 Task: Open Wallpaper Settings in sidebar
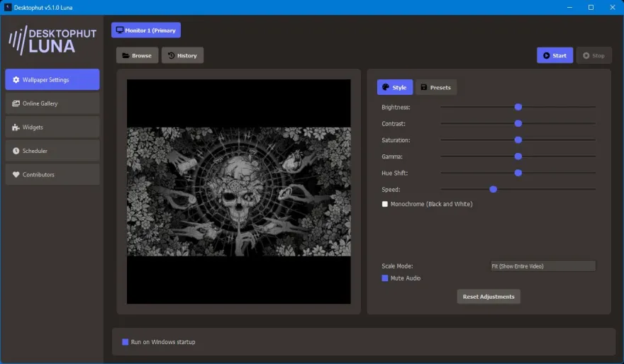(x=52, y=79)
